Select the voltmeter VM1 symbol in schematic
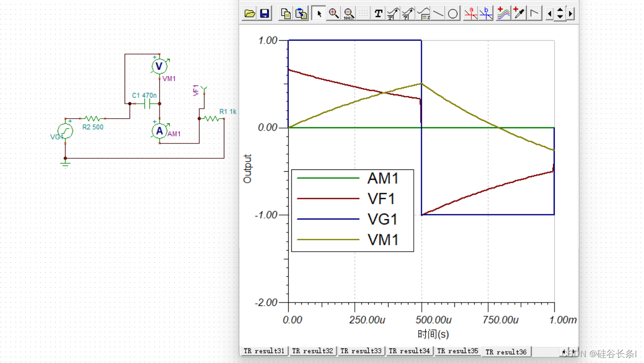Screen dimensions: 644x363 coord(159,66)
